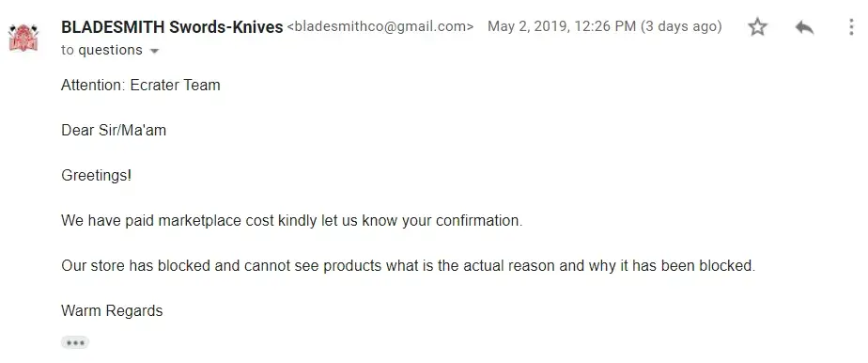
Task: Star this email from BLADESMITH
Action: 757,26
